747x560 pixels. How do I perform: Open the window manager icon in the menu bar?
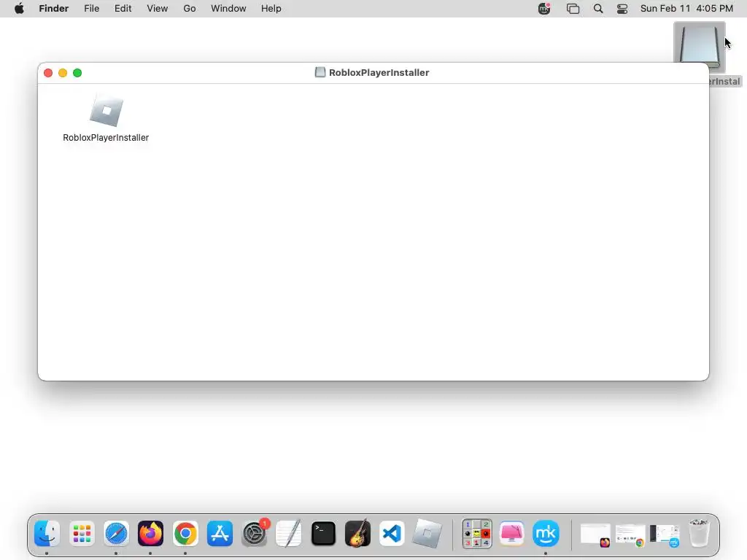[x=573, y=9]
